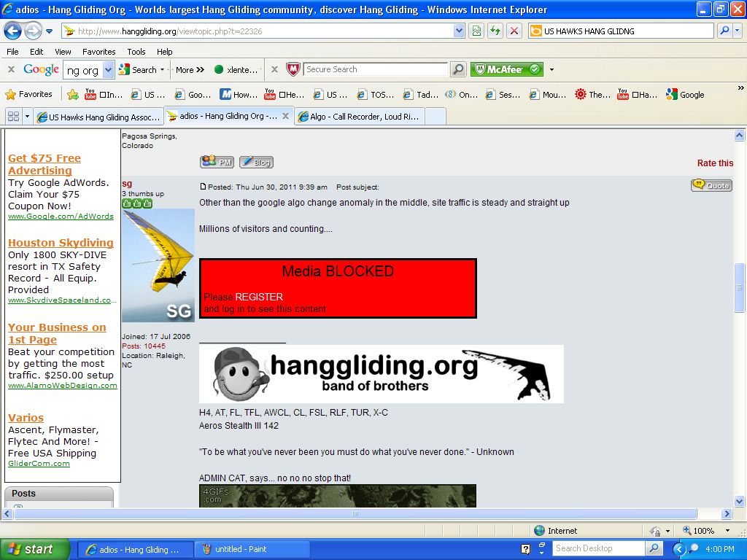Click the McAfee search magnifier button
Screen dimensions: 747x560
pos(458,69)
